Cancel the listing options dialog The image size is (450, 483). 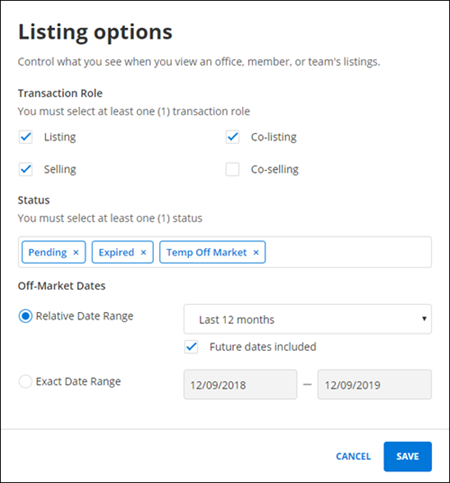[353, 456]
